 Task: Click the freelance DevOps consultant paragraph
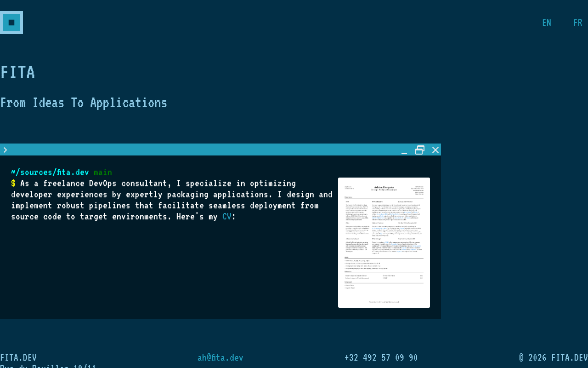point(172,200)
